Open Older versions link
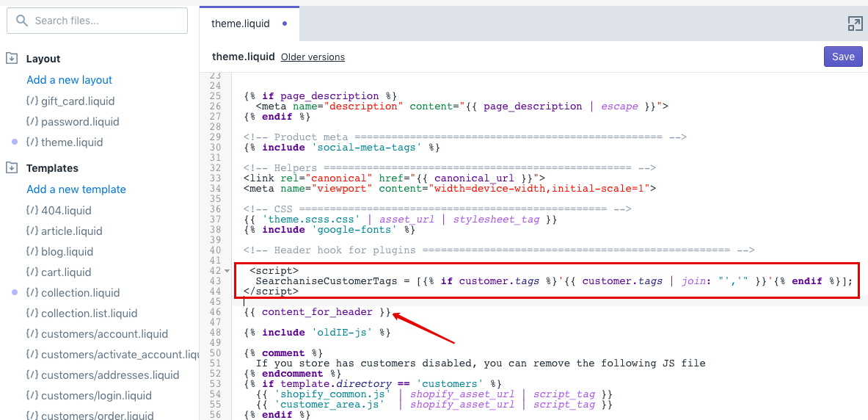Screen dimensions: 868x420 313,57
